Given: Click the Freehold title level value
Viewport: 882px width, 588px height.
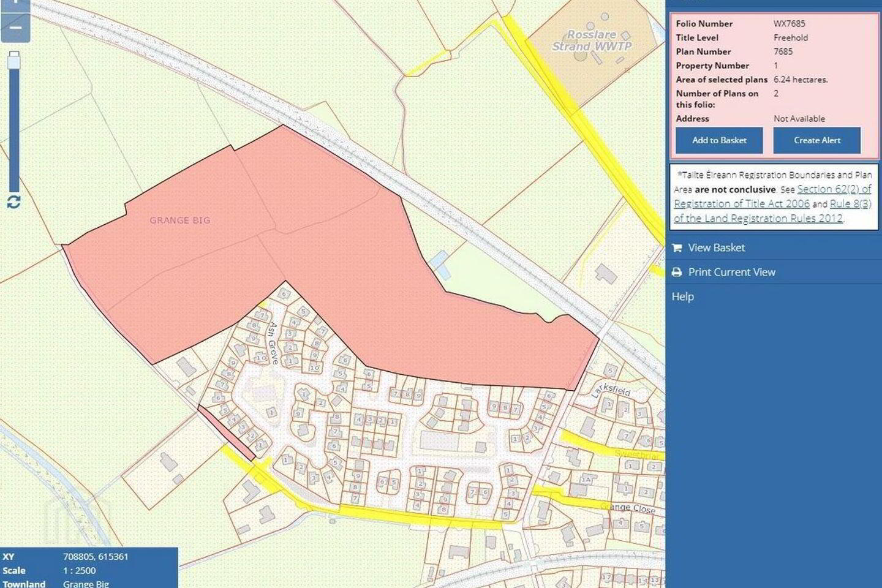Looking at the screenshot, I should click(791, 38).
